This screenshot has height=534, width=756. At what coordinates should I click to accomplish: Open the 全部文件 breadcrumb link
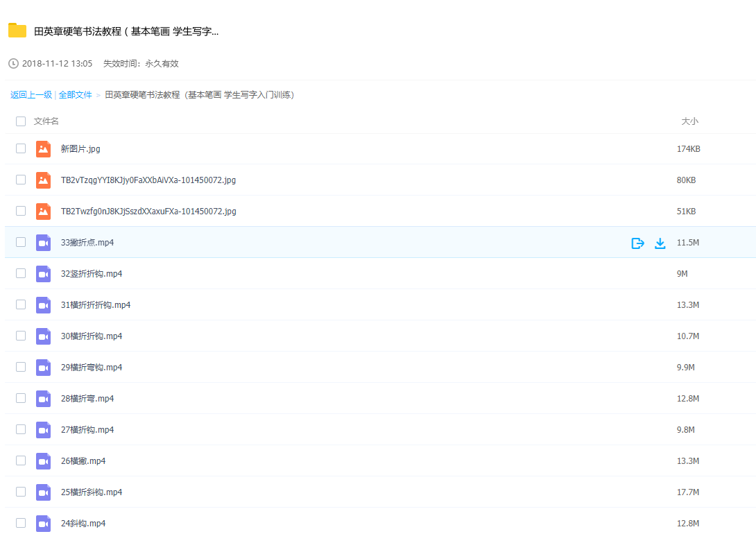(x=75, y=95)
